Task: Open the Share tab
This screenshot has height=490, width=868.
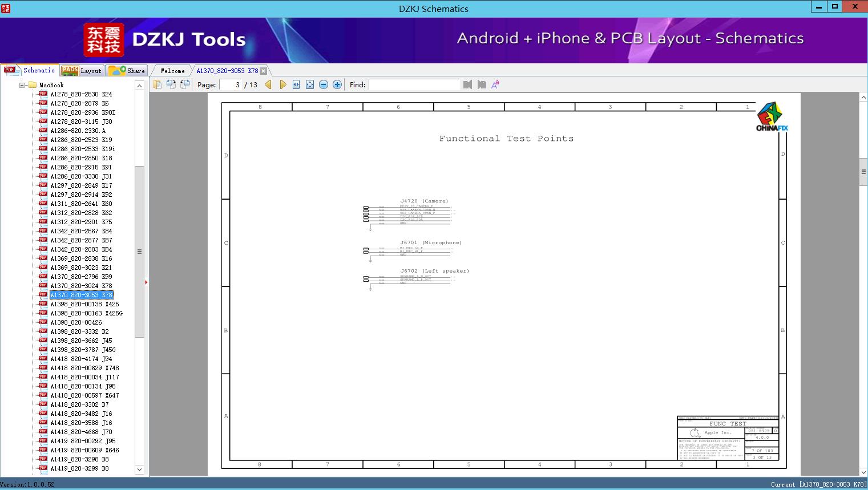Action: [127, 70]
